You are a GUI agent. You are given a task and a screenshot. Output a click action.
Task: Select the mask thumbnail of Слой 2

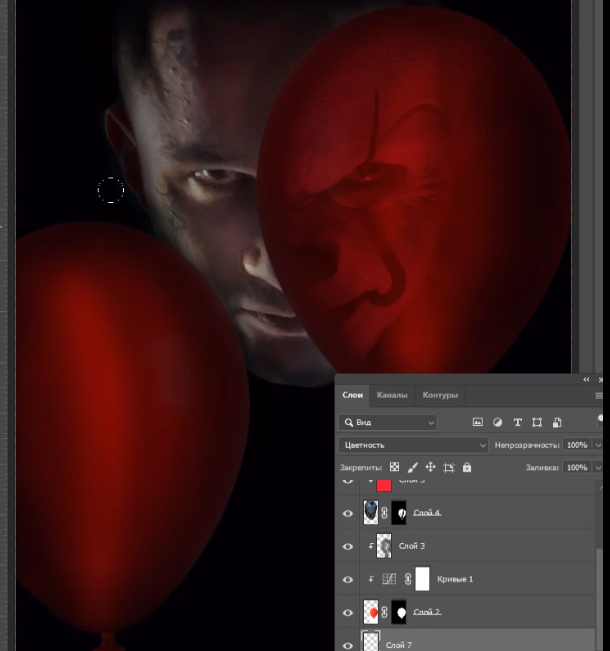coord(399,612)
